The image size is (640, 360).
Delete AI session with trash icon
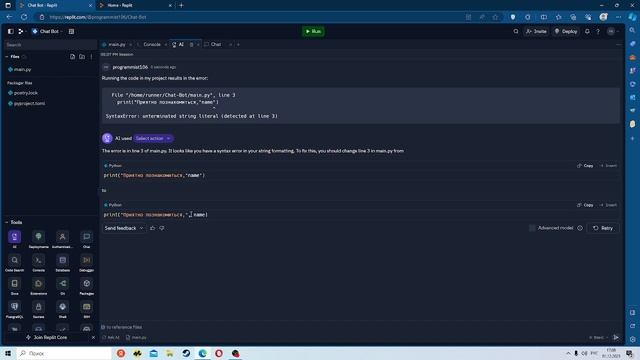coord(191,44)
